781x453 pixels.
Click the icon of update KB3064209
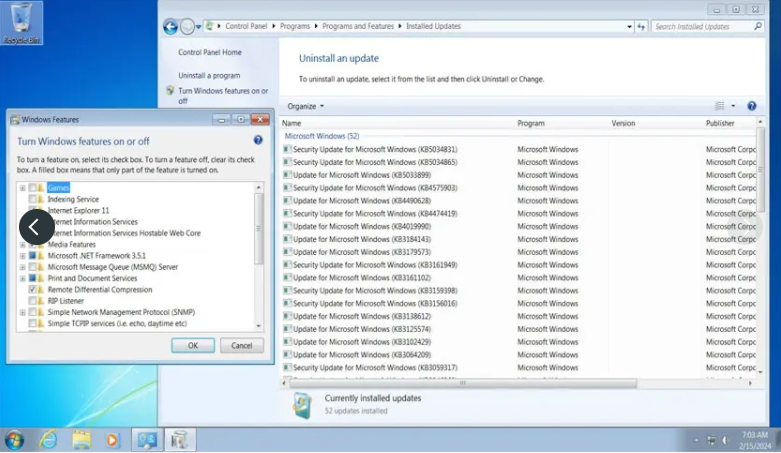287,354
